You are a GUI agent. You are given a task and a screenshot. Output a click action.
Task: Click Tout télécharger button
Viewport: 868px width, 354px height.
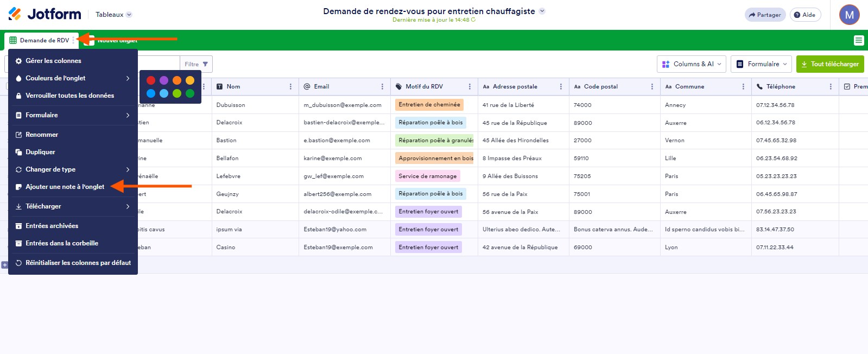point(830,64)
